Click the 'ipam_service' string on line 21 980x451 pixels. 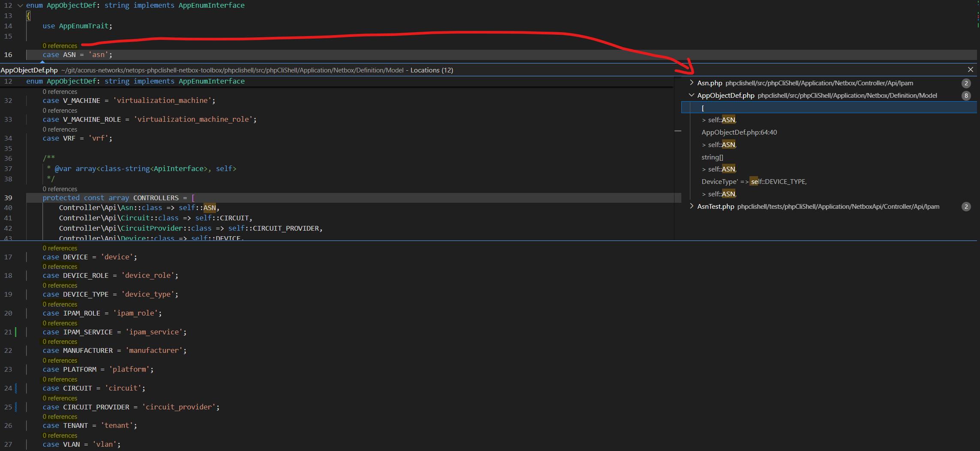154,332
